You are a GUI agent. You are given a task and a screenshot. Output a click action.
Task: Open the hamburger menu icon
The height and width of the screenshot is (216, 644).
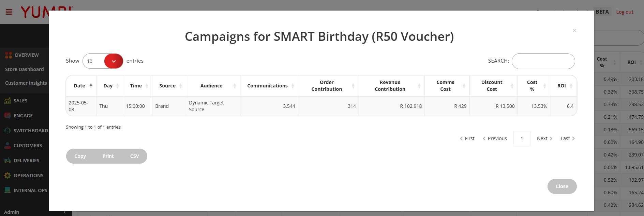pyautogui.click(x=9, y=12)
